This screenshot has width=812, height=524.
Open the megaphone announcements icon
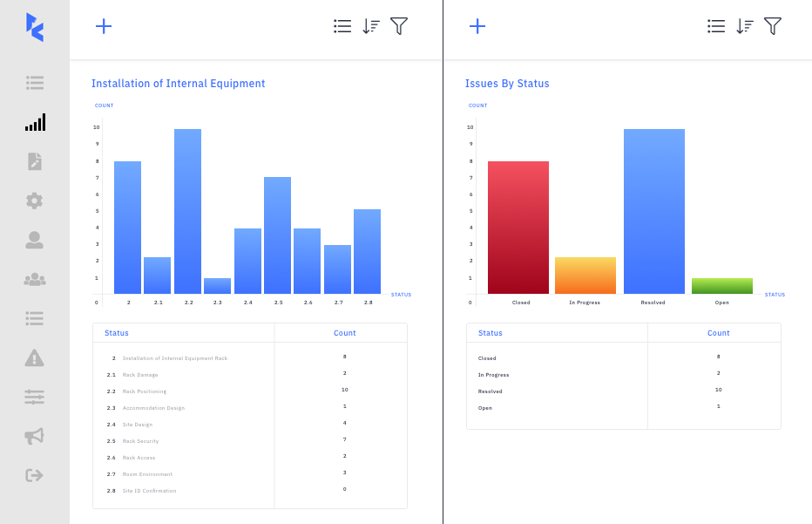click(x=35, y=436)
